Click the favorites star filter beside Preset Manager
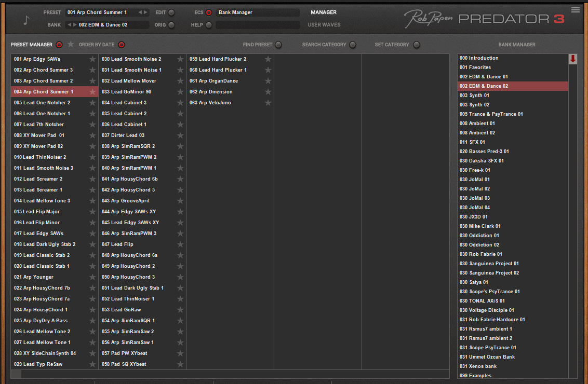588x384 pixels. 71,44
